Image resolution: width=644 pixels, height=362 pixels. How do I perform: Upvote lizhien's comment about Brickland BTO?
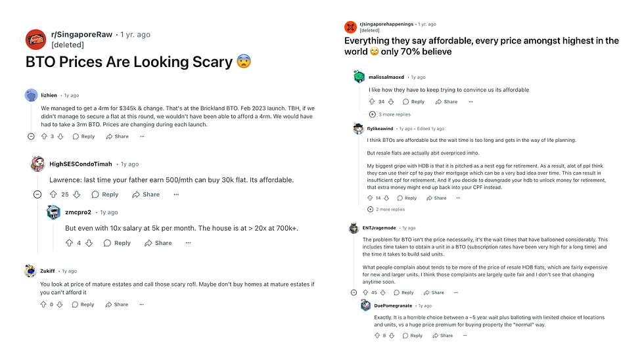pyautogui.click(x=44, y=137)
